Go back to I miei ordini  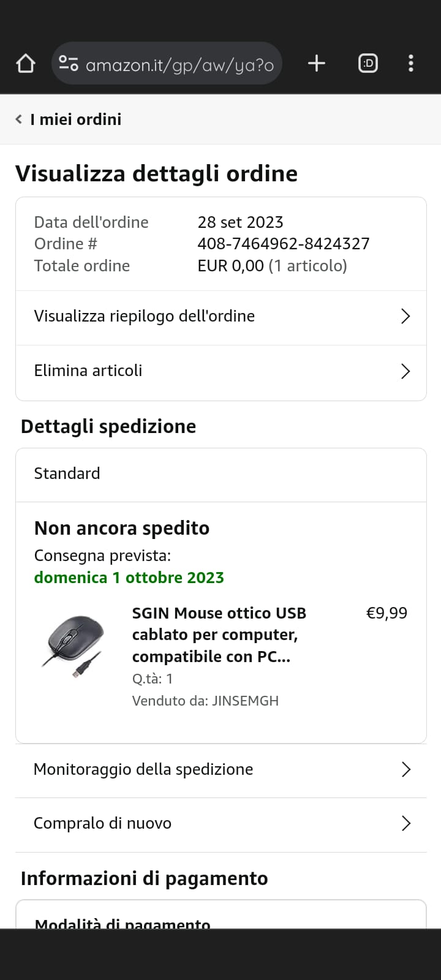point(76,119)
